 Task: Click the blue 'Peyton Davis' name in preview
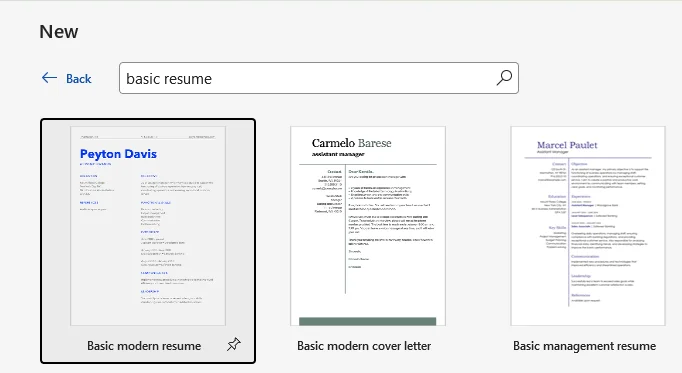tap(118, 154)
